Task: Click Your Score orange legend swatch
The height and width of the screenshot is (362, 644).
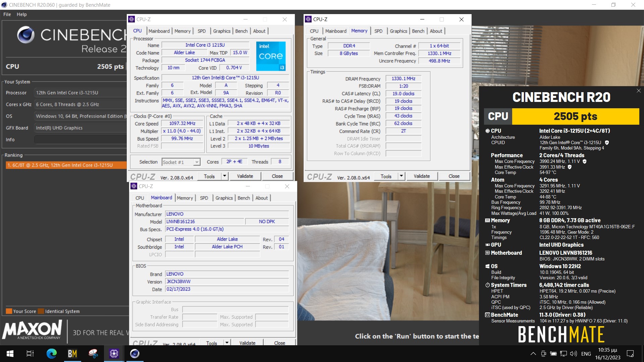Action: click(9, 311)
